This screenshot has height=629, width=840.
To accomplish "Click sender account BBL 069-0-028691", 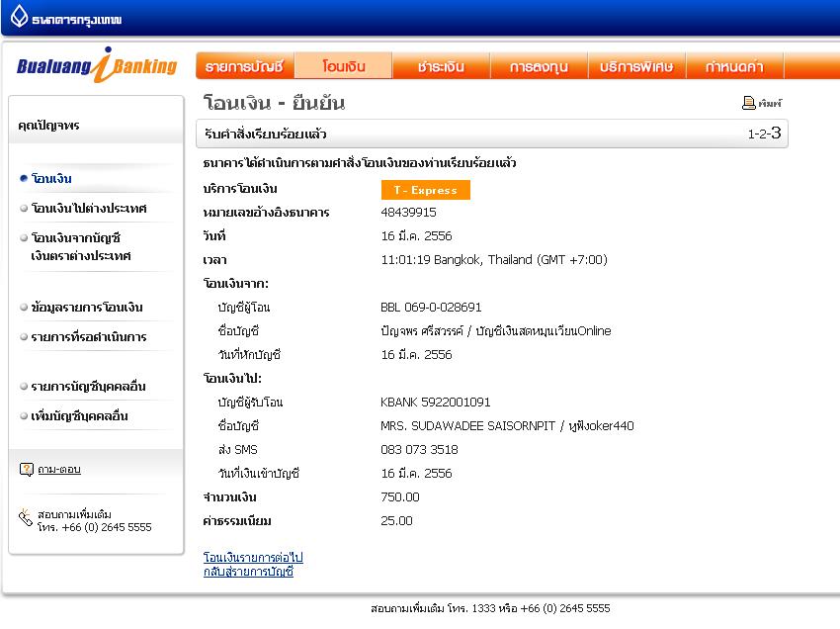I will point(431,308).
